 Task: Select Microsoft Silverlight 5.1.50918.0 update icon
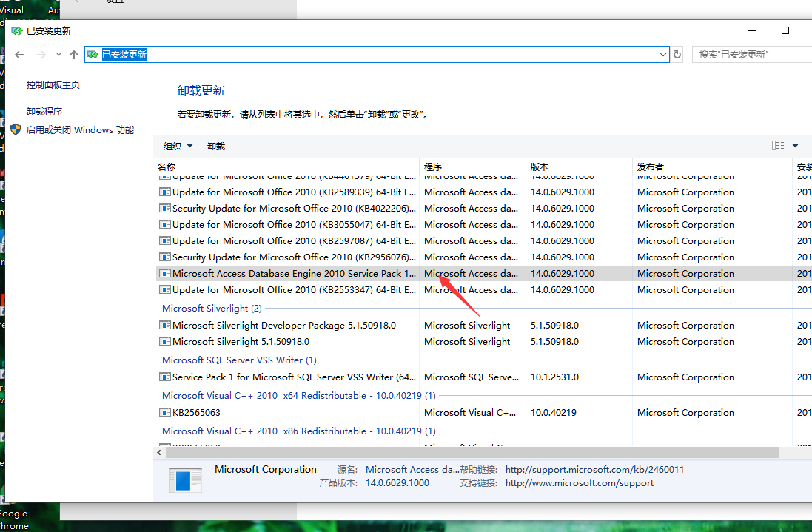pos(165,342)
